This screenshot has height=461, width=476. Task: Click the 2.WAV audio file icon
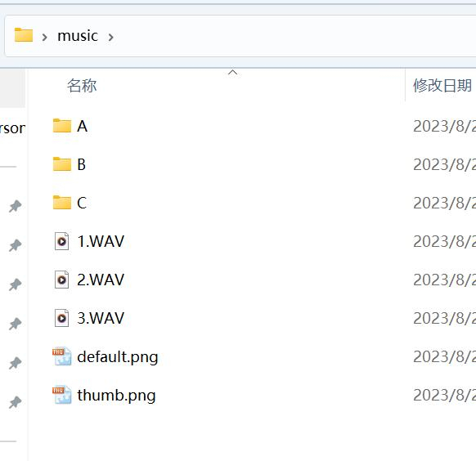click(x=61, y=280)
